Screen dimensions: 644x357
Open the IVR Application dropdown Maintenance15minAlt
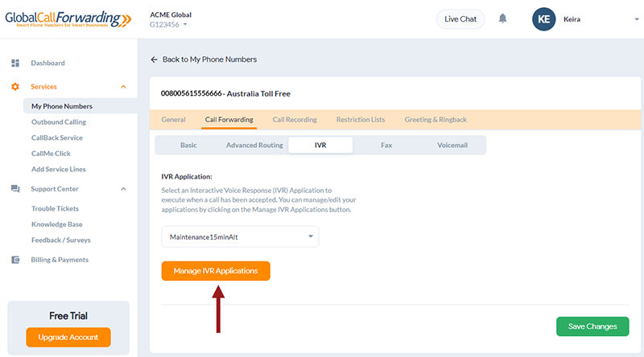point(240,236)
